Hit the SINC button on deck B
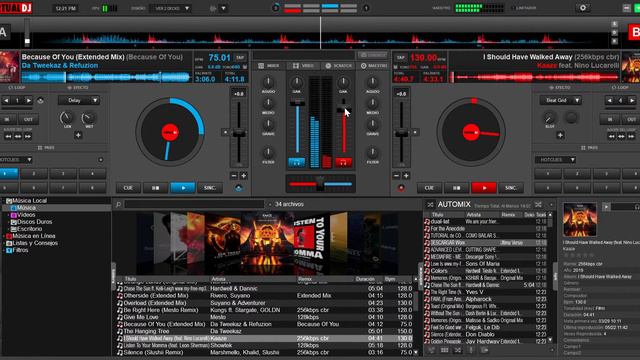 pos(511,188)
